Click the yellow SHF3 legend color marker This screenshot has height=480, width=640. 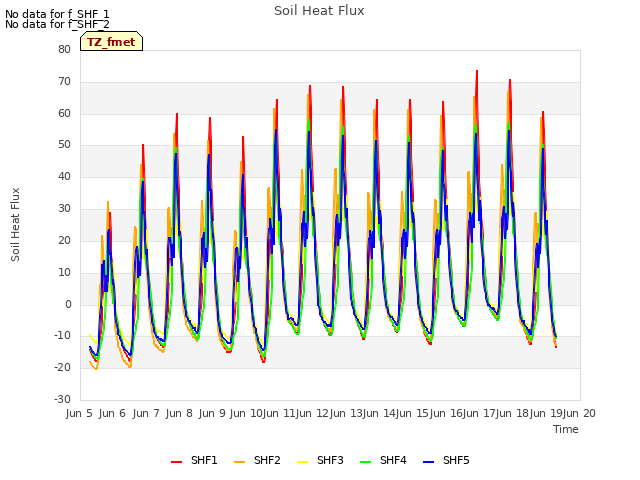click(x=302, y=462)
